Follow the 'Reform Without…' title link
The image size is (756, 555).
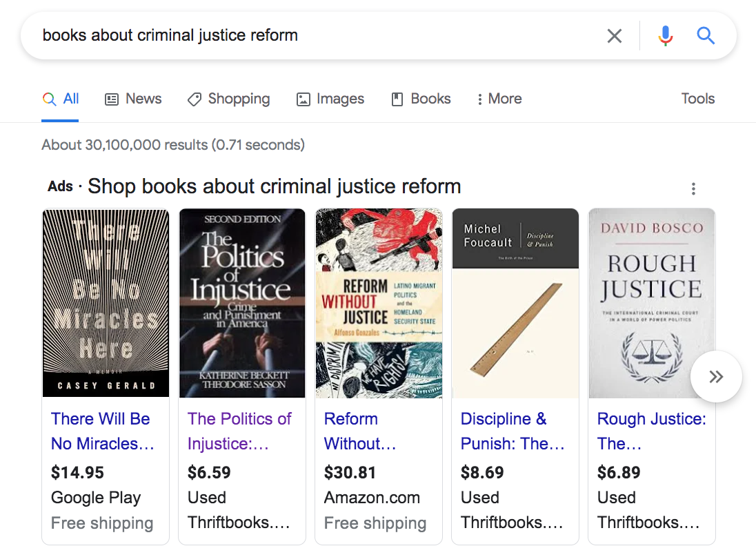click(359, 431)
